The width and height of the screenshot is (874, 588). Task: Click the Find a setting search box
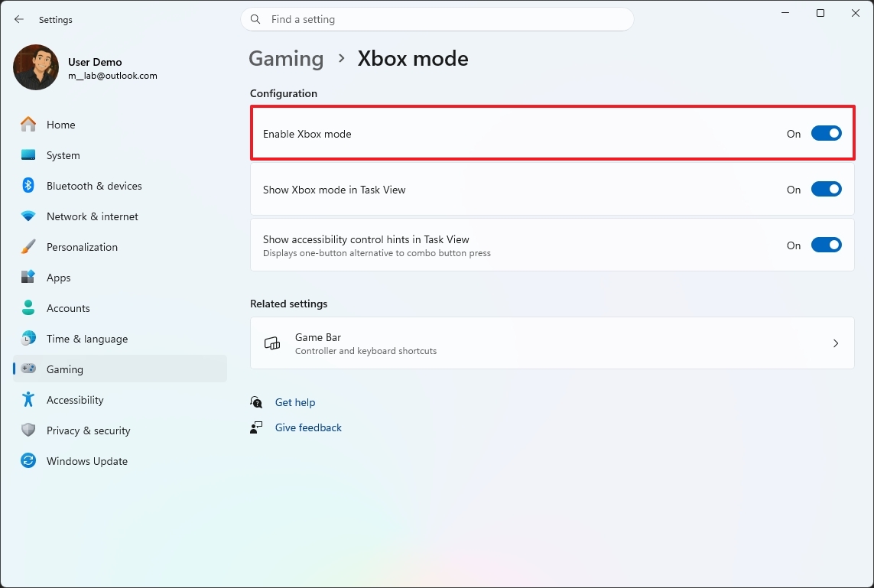click(437, 19)
